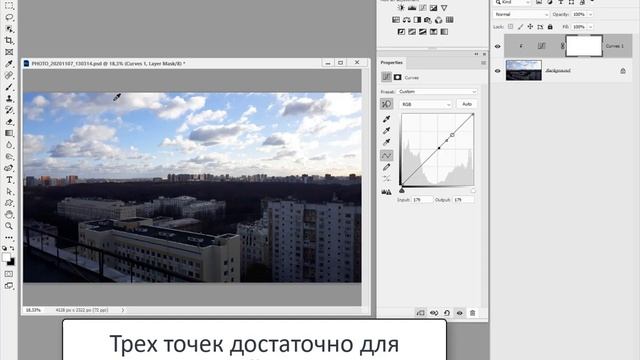This screenshot has height=360, width=640.
Task: Toggle lock all for layer
Action: pos(550,27)
